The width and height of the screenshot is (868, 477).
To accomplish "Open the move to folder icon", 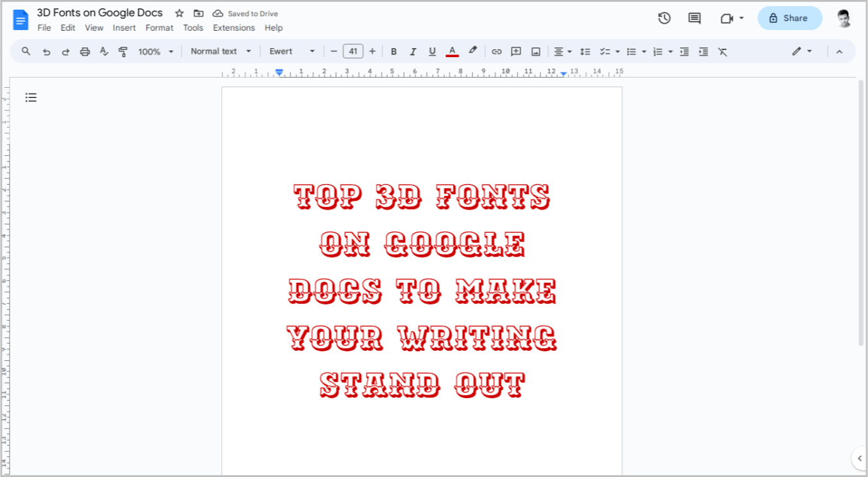I will (x=199, y=13).
